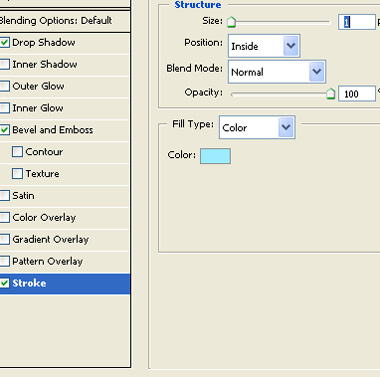Screen dimensions: 380x377
Task: Click the Size value input field
Action: [357, 22]
